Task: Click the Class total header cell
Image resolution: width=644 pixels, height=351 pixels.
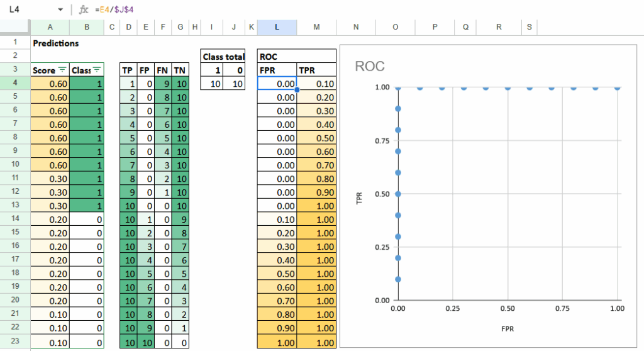Action: [223, 57]
